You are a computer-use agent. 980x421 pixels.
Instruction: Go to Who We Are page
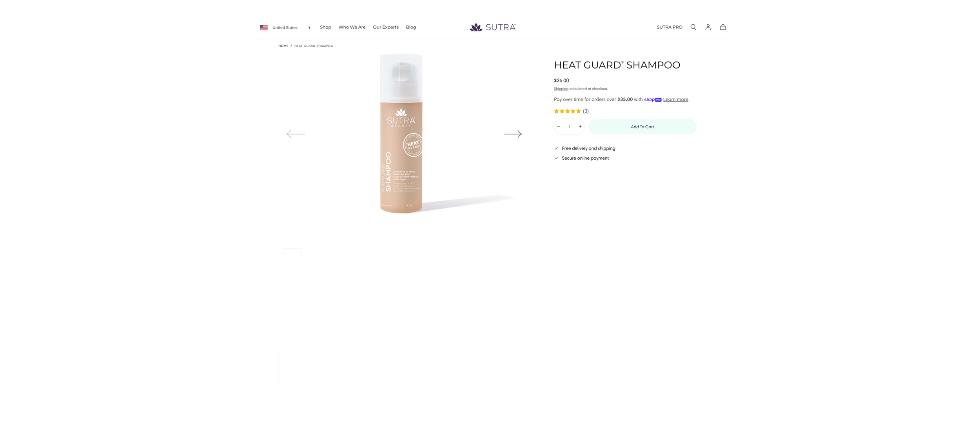pyautogui.click(x=352, y=27)
